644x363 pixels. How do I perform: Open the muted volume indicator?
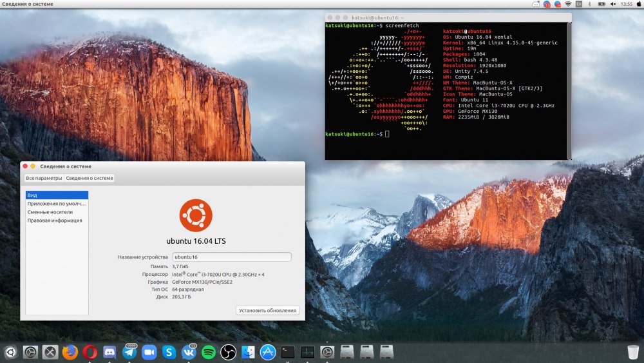pos(613,4)
